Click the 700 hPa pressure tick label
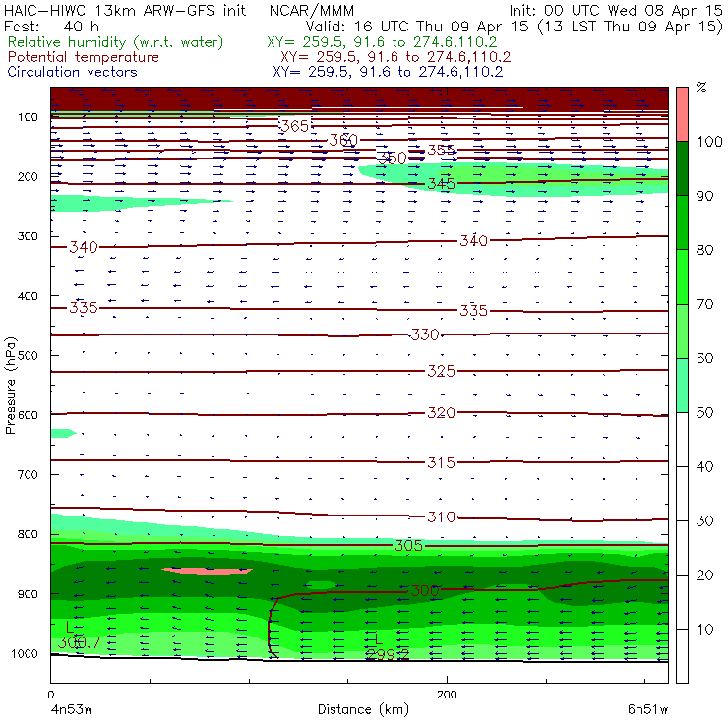728x728 pixels. click(x=28, y=474)
